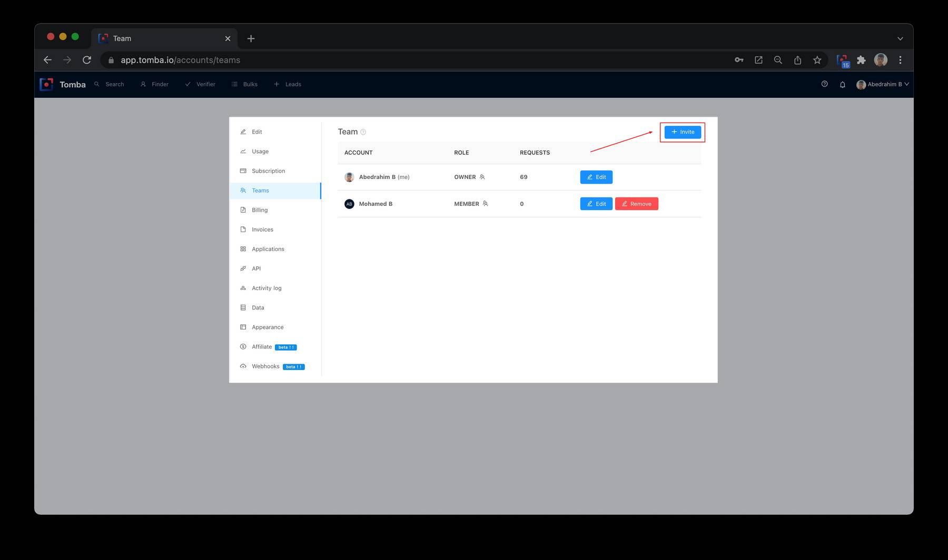Click the password key icon in address bar
The image size is (948, 560).
point(739,60)
